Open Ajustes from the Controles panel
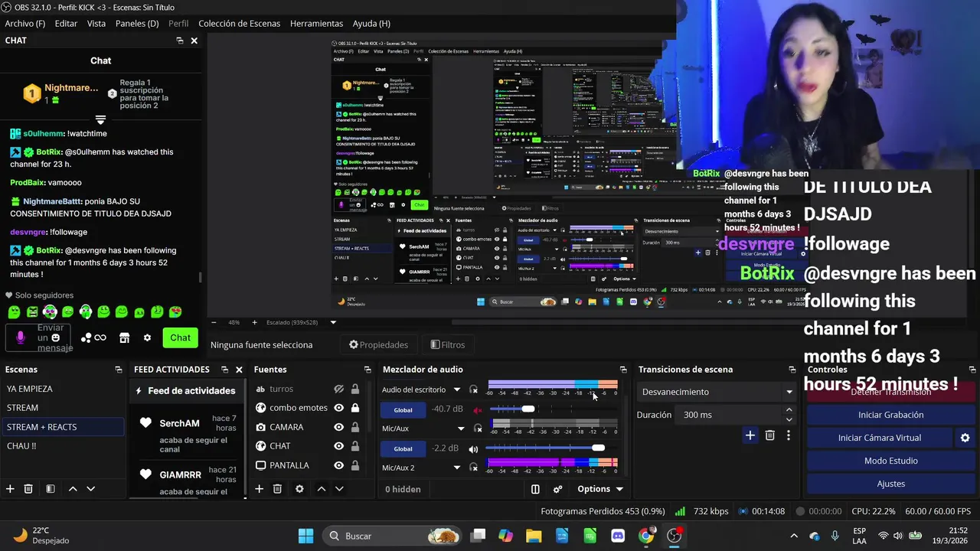The image size is (980, 551). tap(891, 484)
